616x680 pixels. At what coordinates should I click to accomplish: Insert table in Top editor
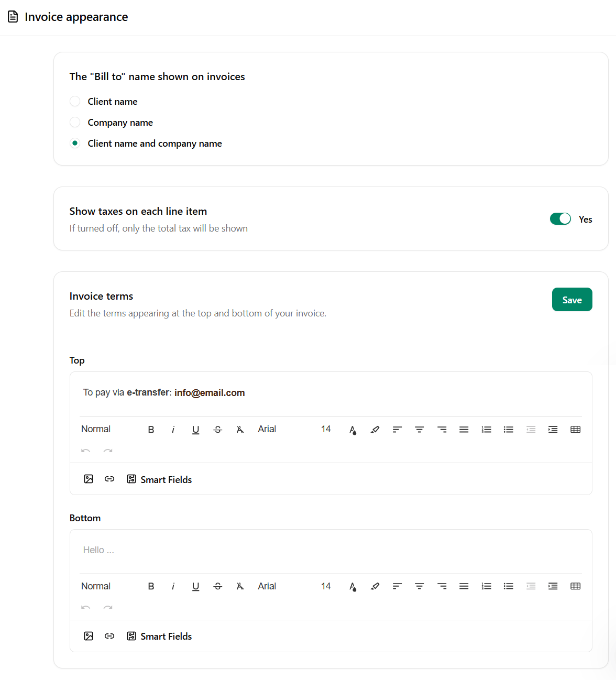pyautogui.click(x=576, y=430)
